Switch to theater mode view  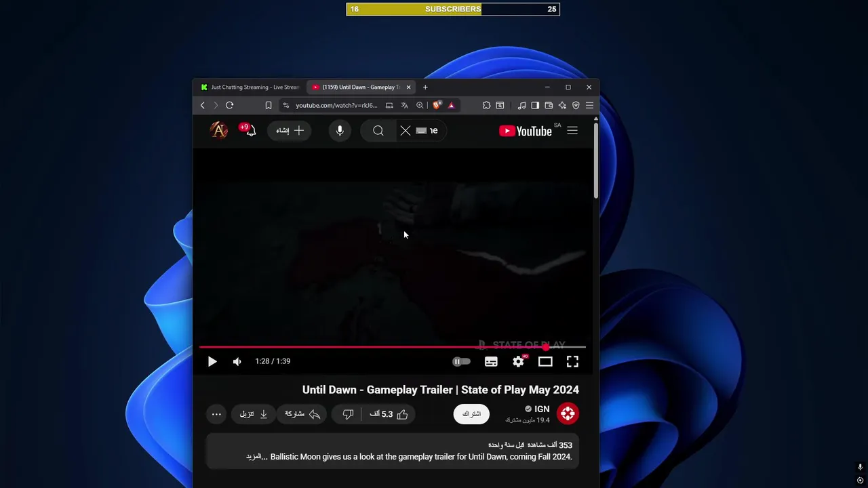point(545,362)
